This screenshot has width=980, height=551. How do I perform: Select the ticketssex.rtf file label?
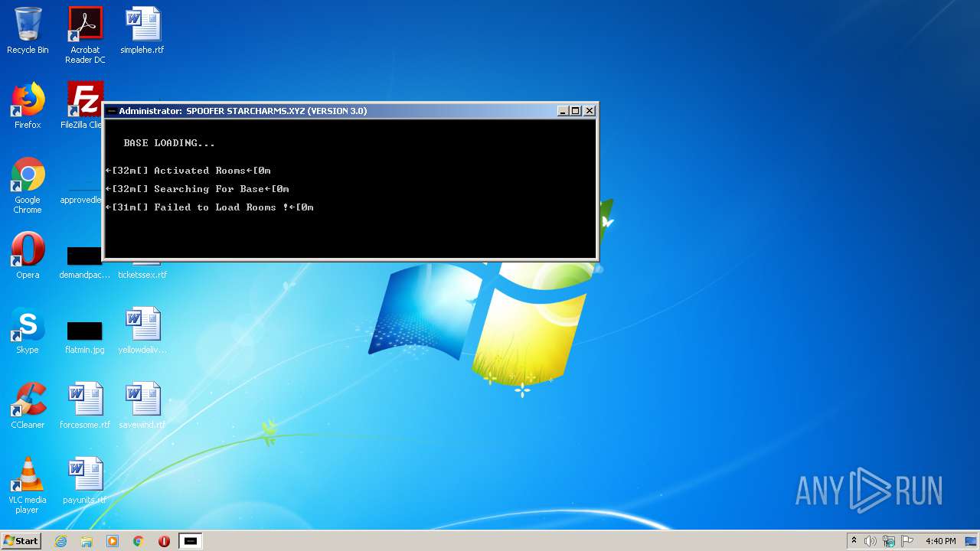pyautogui.click(x=142, y=275)
